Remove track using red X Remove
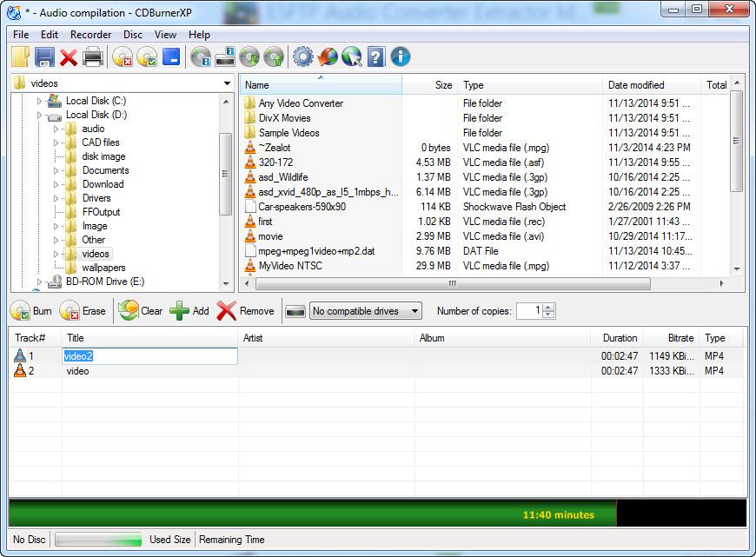 tap(244, 310)
